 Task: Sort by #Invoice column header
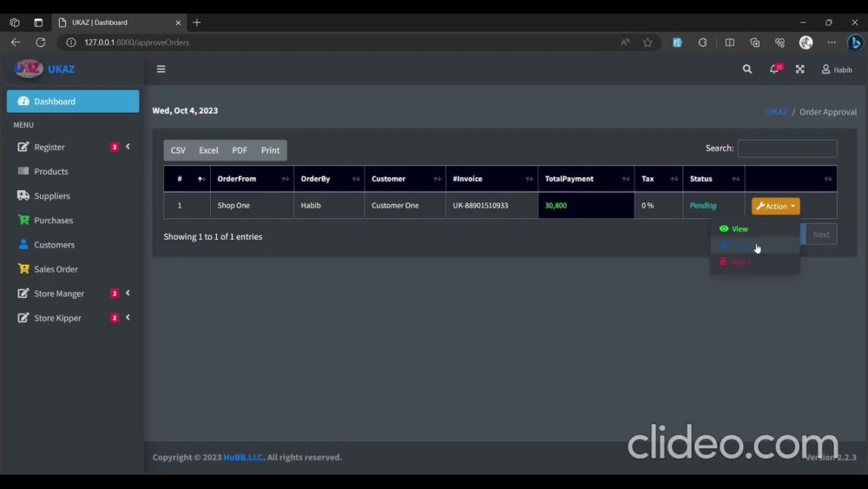point(491,179)
